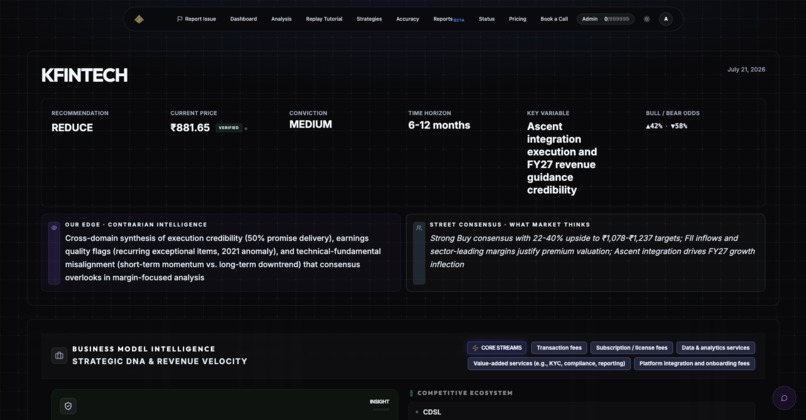Open the Accuracy page
The width and height of the screenshot is (806, 420).
408,19
